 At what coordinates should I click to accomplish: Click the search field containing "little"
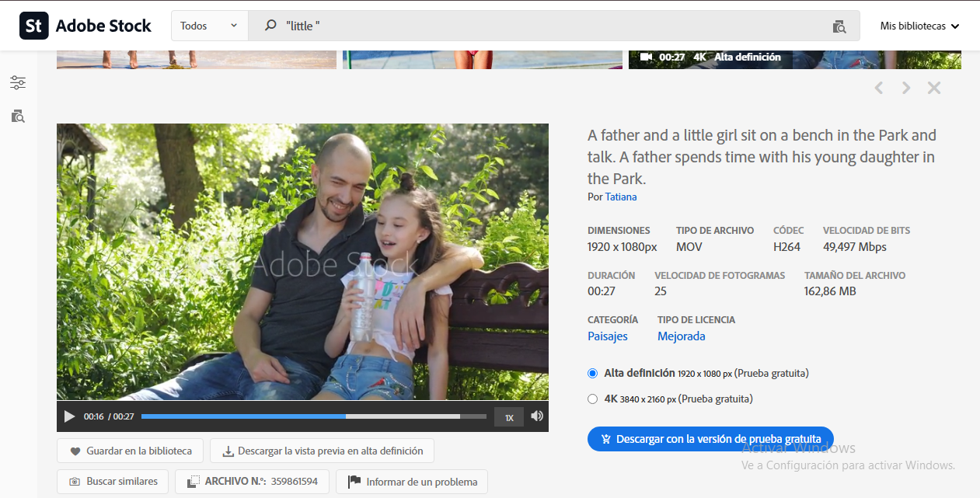click(x=544, y=26)
